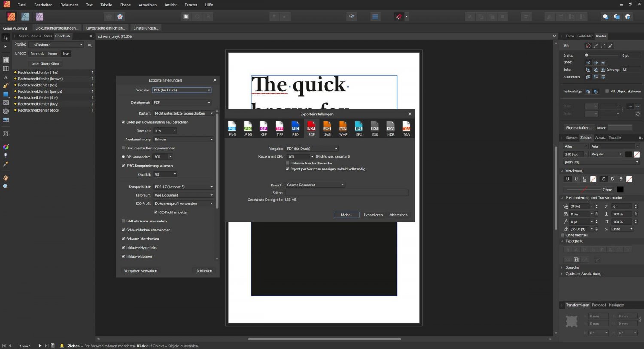This screenshot has width=644, height=349.
Task: Select the Table tool
Action: click(6, 68)
